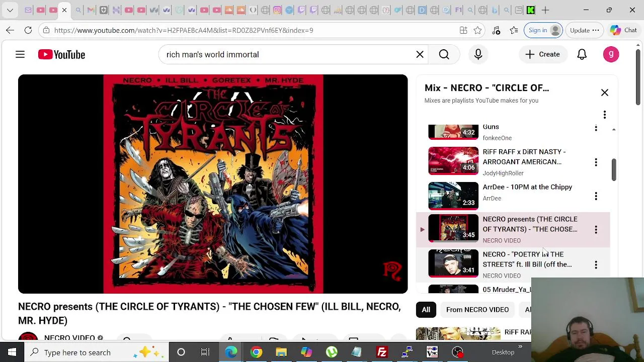The width and height of the screenshot is (644, 362).
Task: Open the install app icon in address bar
Action: pos(463,30)
